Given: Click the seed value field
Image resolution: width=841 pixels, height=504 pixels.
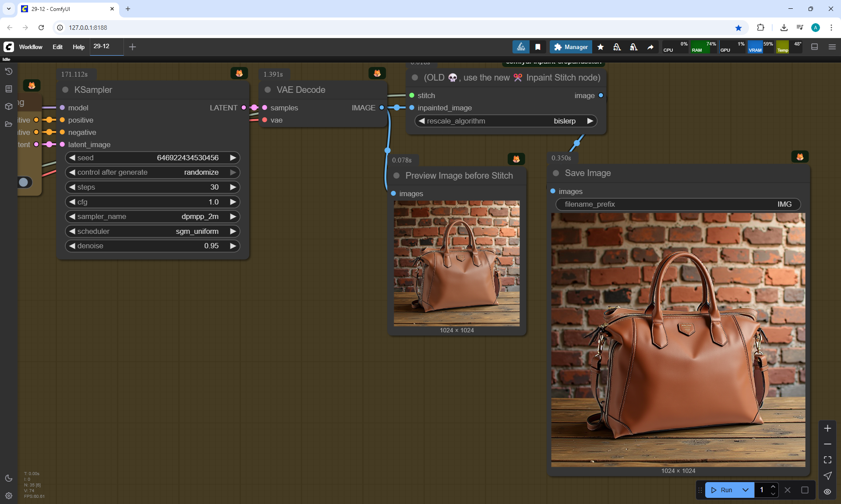Looking at the screenshot, I should click(152, 158).
